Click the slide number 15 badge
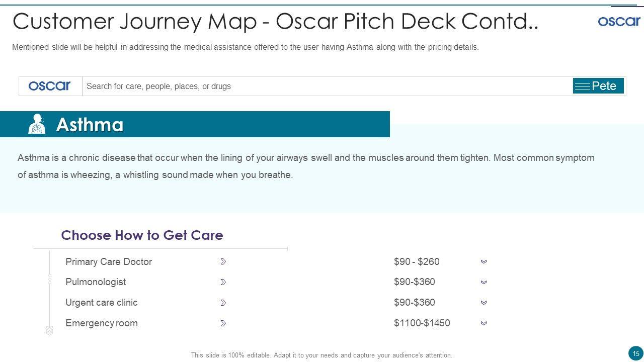644x362 pixels. point(635,353)
